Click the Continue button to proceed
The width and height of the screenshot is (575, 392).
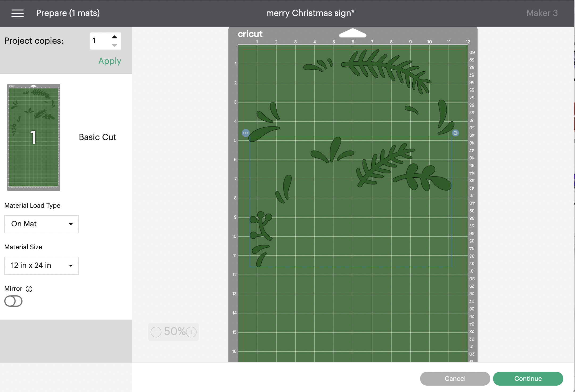527,378
